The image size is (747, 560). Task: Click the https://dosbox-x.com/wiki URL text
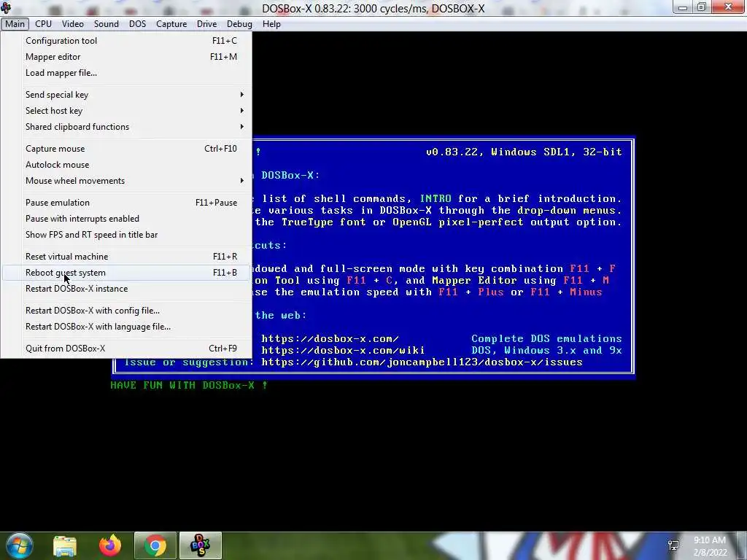coord(343,351)
